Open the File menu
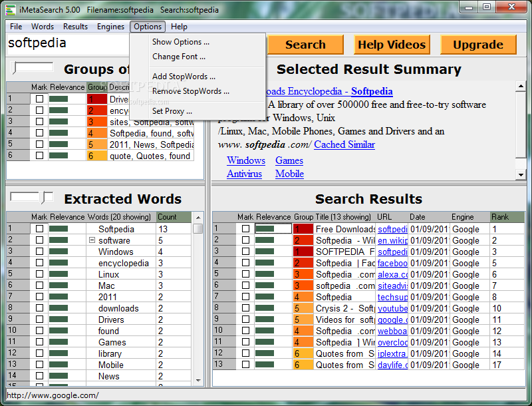This screenshot has width=532, height=406. [x=16, y=27]
